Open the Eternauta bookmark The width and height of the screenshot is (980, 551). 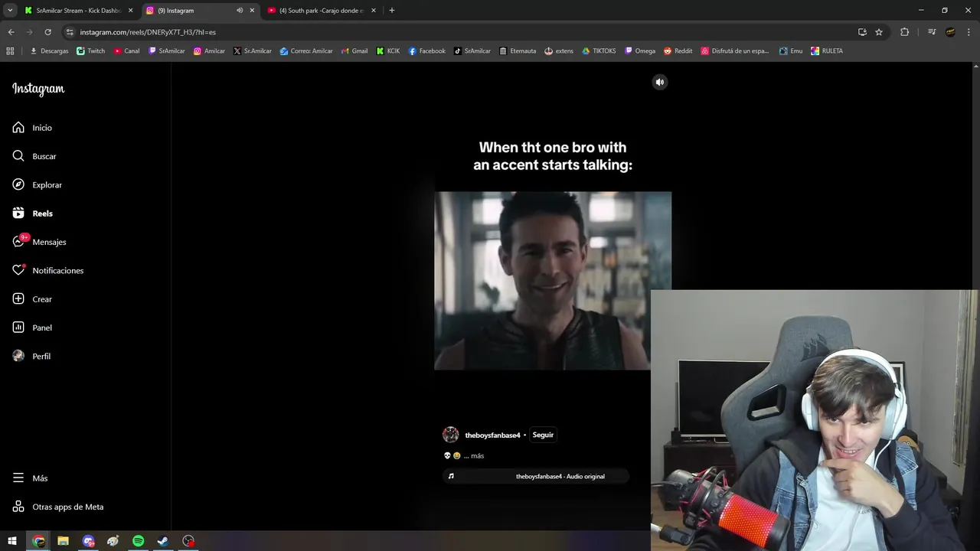(518, 51)
